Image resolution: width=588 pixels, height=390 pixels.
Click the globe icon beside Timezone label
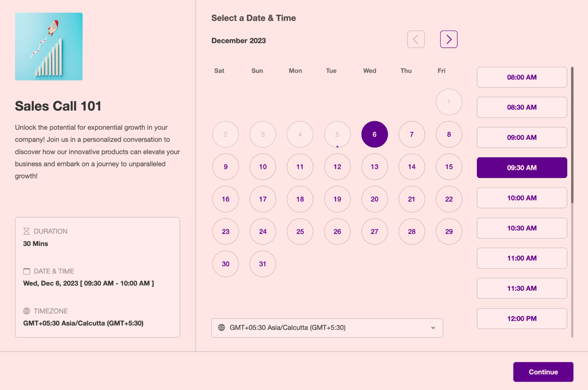[x=27, y=311]
